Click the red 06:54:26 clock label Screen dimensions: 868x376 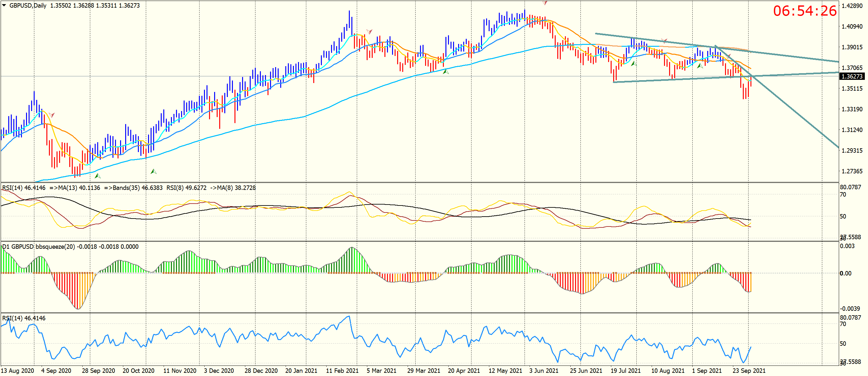805,11
